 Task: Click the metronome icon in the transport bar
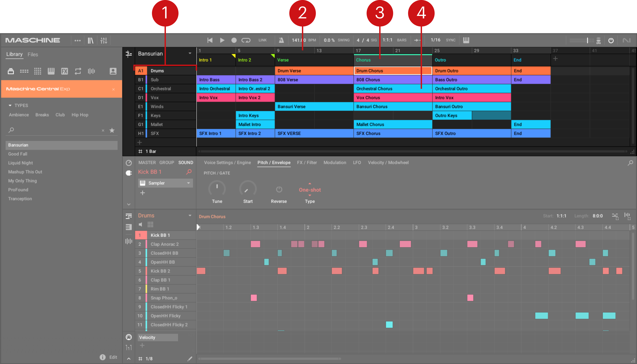(281, 40)
